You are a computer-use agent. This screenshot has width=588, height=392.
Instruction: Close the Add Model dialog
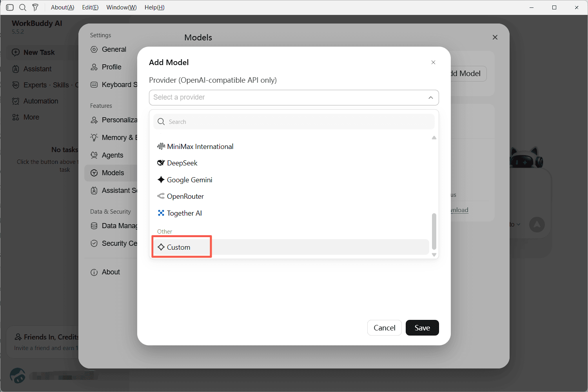point(433,62)
